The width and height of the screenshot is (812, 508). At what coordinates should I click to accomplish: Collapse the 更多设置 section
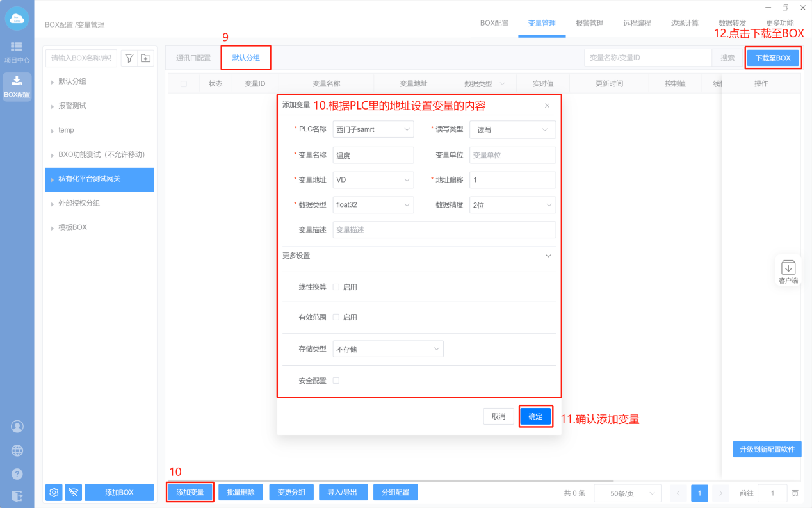click(x=548, y=256)
